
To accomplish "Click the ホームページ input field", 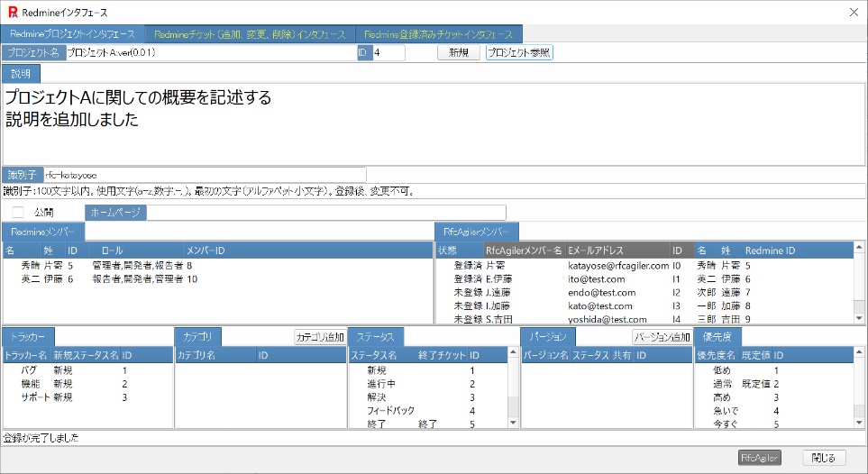I will point(326,213).
